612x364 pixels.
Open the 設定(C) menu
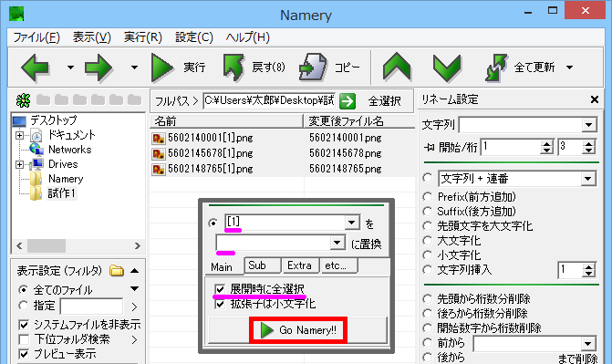194,37
